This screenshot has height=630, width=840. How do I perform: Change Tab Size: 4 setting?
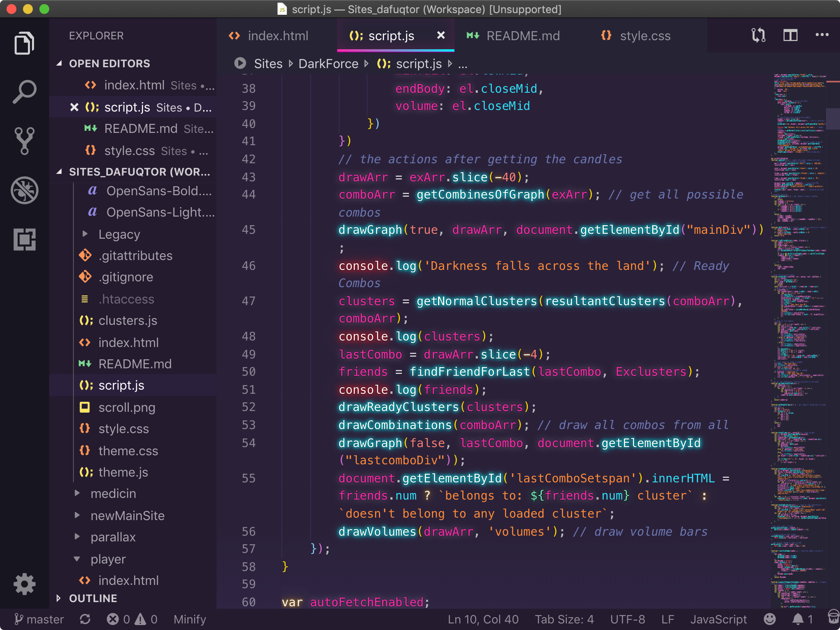pyautogui.click(x=564, y=619)
